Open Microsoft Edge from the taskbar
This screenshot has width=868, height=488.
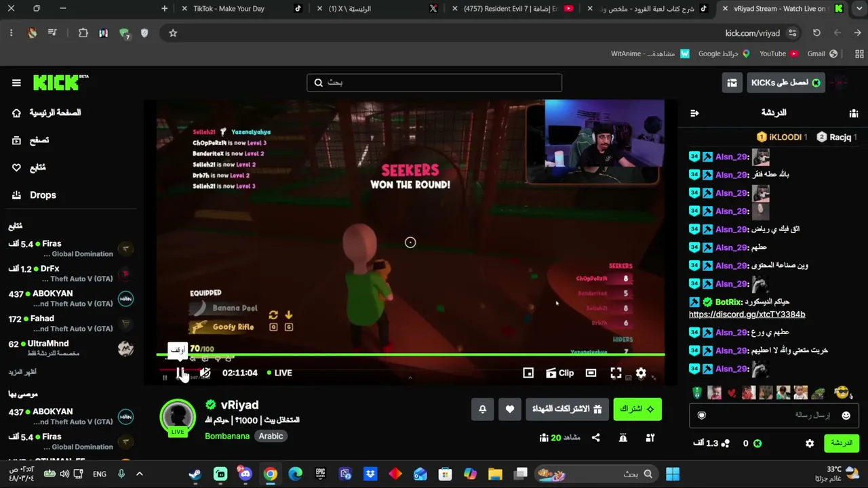tap(296, 474)
